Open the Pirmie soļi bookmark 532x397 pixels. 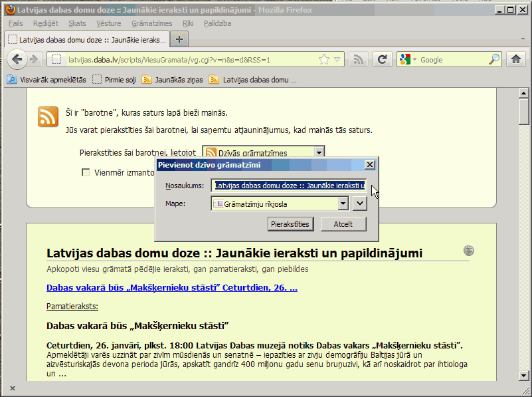point(114,80)
